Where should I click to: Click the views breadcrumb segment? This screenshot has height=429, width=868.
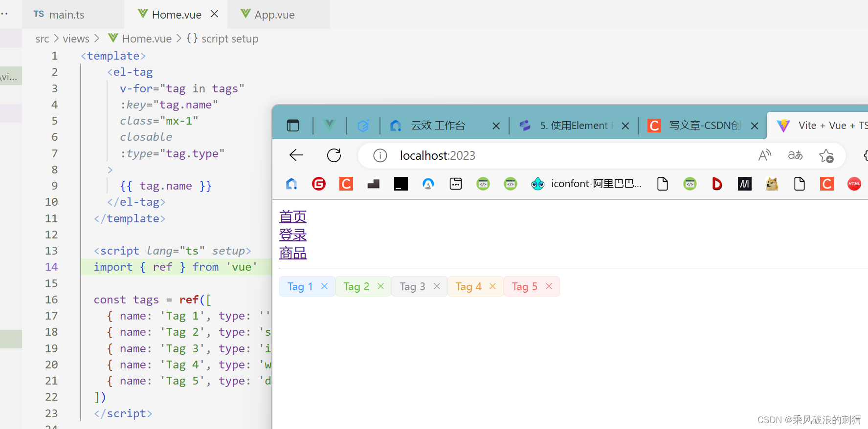click(76, 39)
